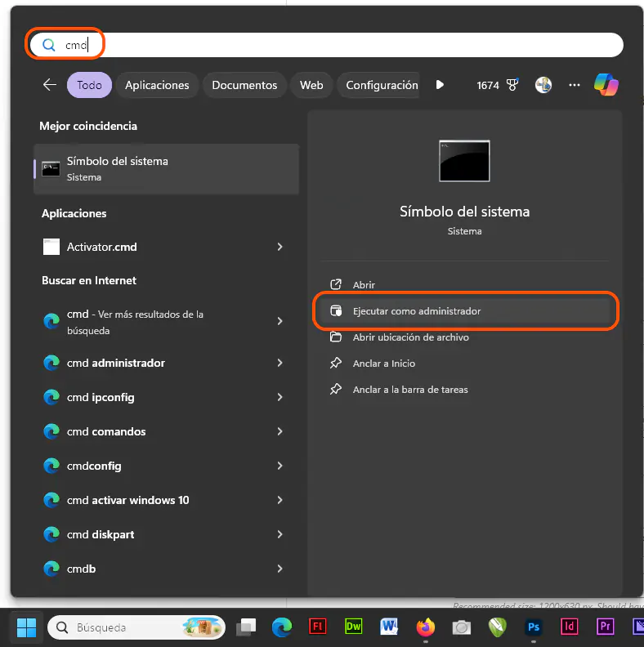Click the cmd icon beside Símbolo del sistema

pos(51,169)
